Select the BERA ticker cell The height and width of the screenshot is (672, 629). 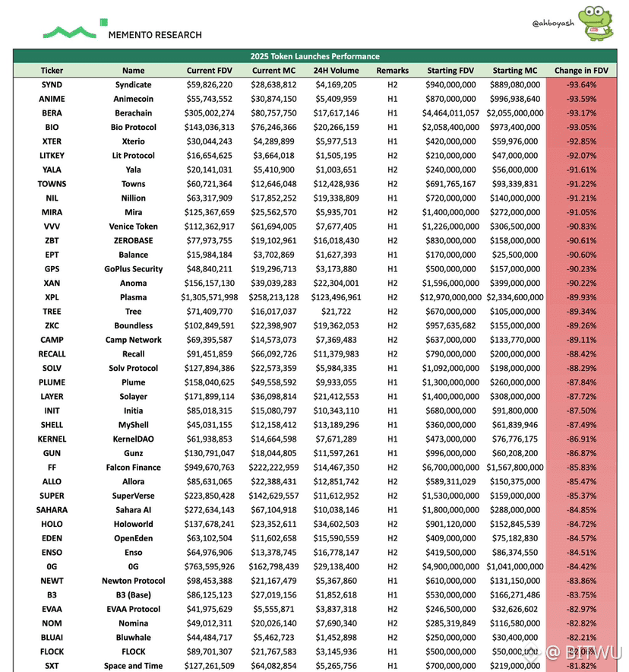pos(52,113)
